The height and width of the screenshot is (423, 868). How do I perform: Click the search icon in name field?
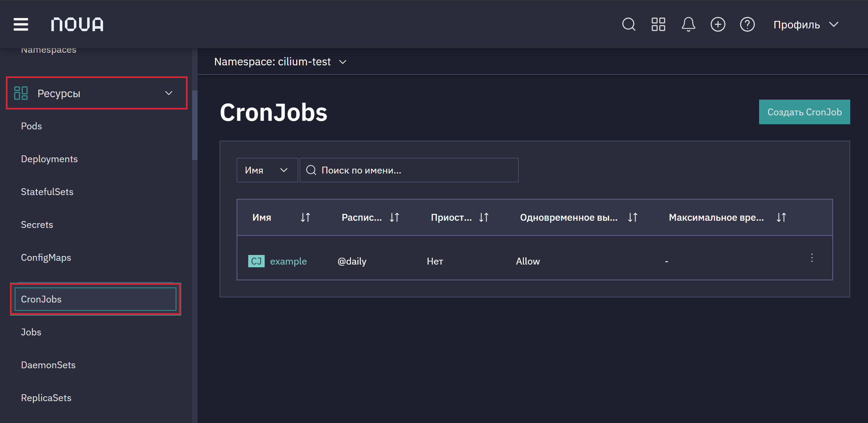coord(311,170)
